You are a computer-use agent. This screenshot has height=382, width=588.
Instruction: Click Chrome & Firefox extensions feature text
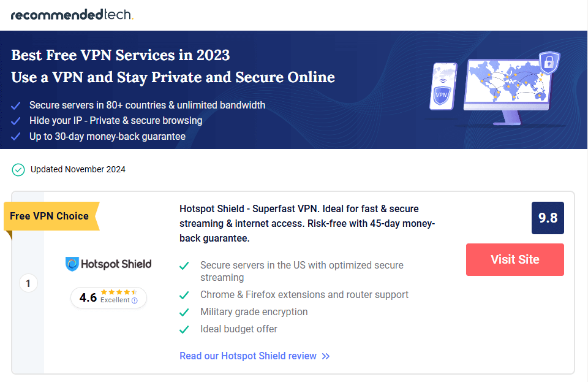[304, 295]
